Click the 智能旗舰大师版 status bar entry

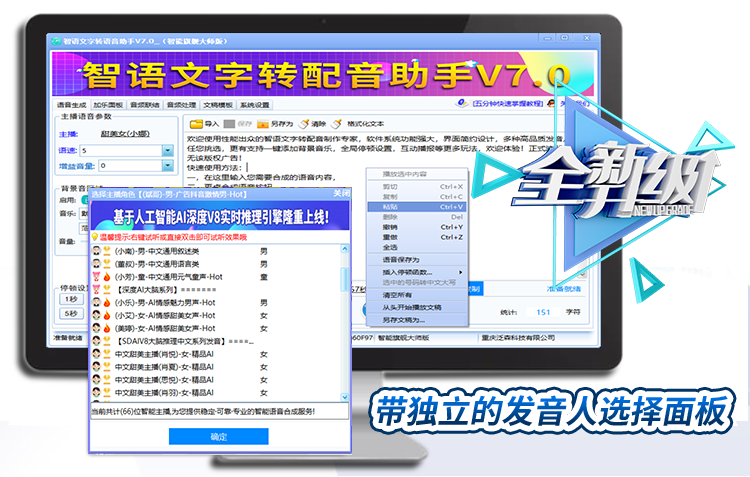(x=403, y=338)
